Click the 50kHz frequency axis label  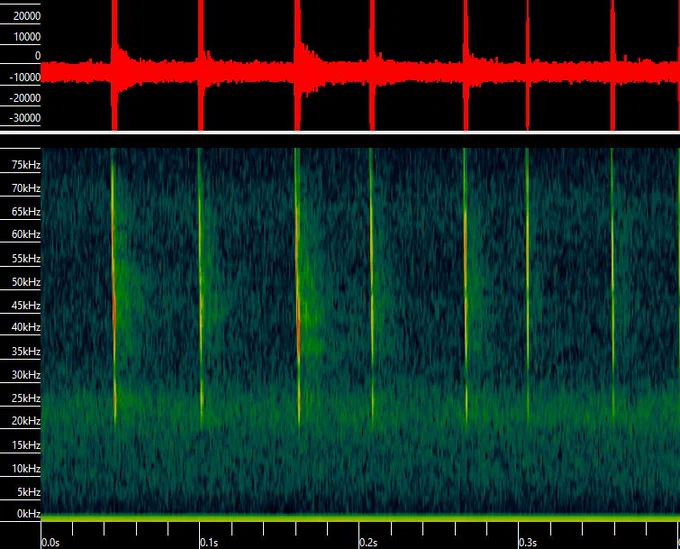(x=26, y=282)
